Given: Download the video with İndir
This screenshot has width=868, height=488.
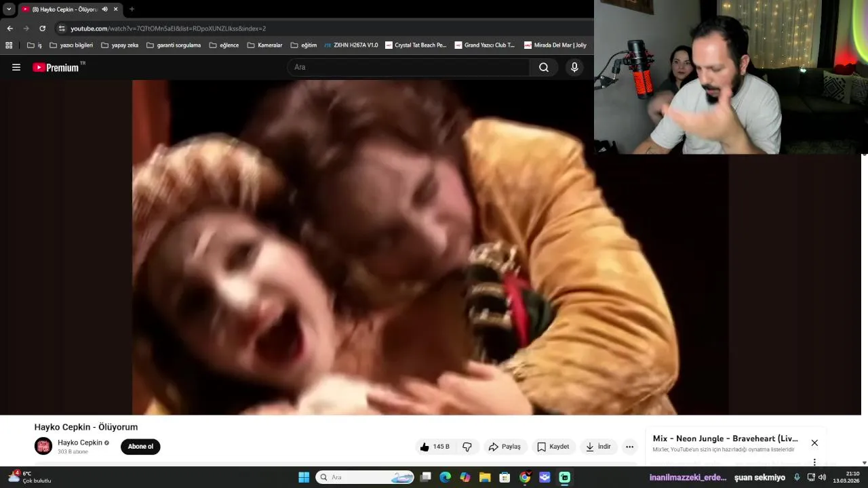Looking at the screenshot, I should [x=598, y=447].
